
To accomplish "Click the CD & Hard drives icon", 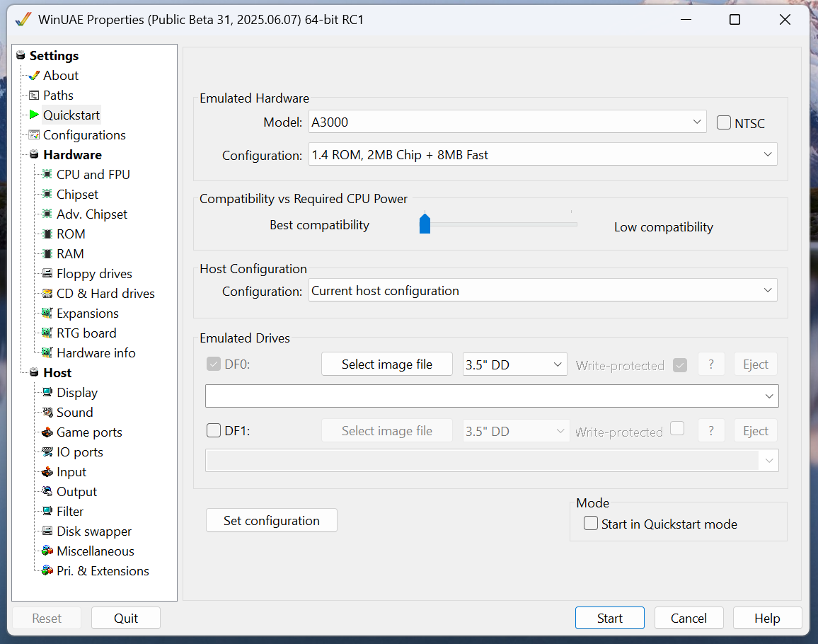I will pyautogui.click(x=47, y=293).
